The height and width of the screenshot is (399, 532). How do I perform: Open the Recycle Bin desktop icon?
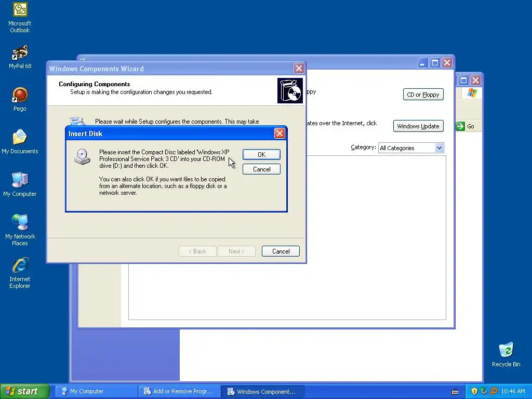(x=506, y=355)
